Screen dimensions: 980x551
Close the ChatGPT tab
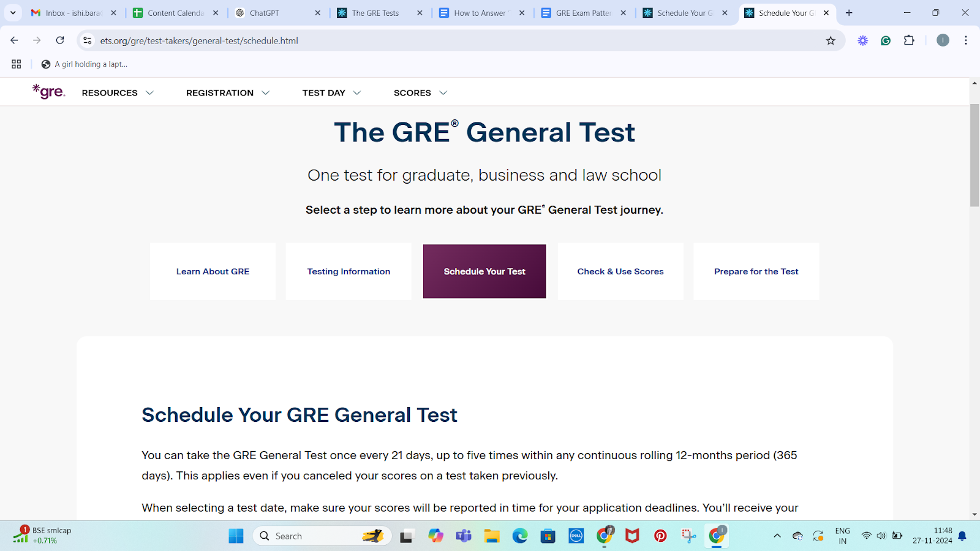coord(317,13)
